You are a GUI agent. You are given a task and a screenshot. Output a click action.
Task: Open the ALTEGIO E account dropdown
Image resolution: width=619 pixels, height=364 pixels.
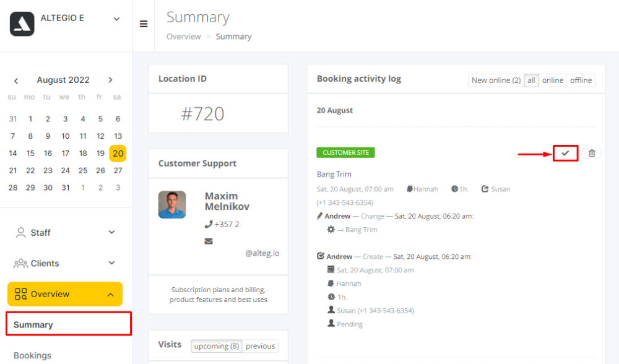tap(116, 19)
